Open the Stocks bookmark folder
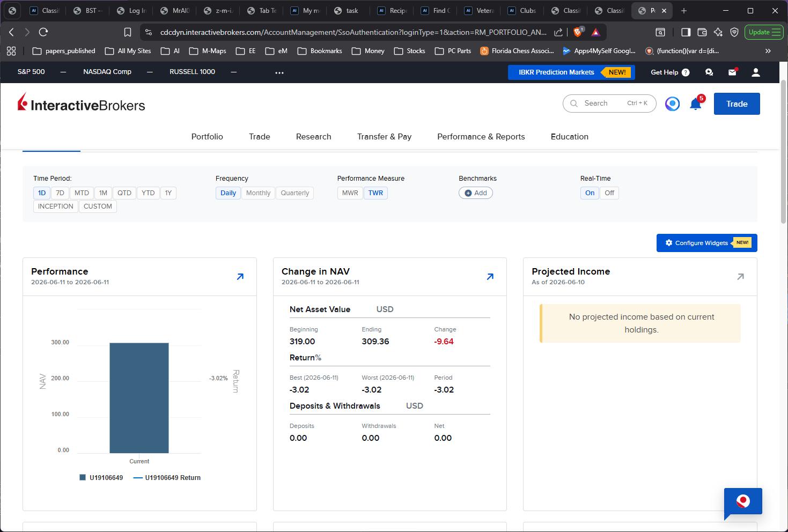 [x=409, y=51]
